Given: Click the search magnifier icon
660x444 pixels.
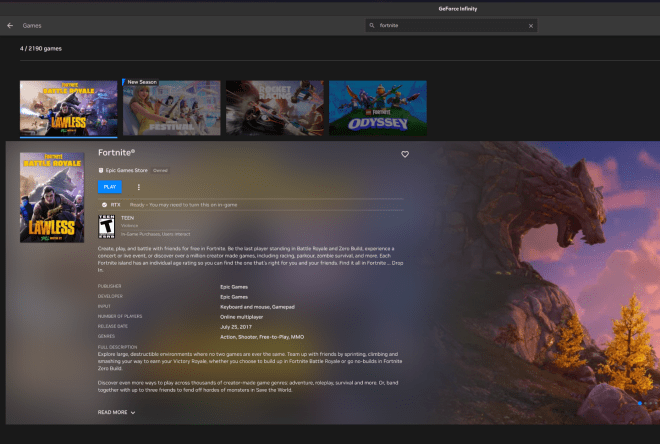Looking at the screenshot, I should [x=372, y=26].
